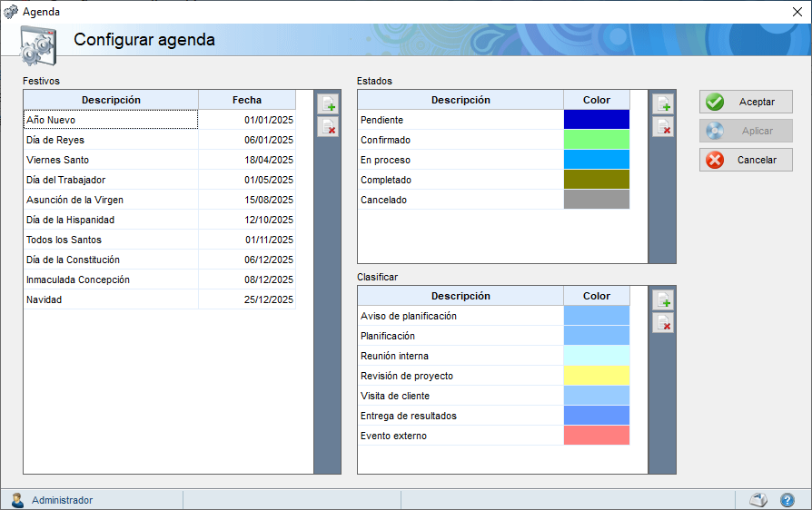Screen dimensions: 812x510
Task: Pick the blue color of Pendiente
Action: (x=597, y=120)
